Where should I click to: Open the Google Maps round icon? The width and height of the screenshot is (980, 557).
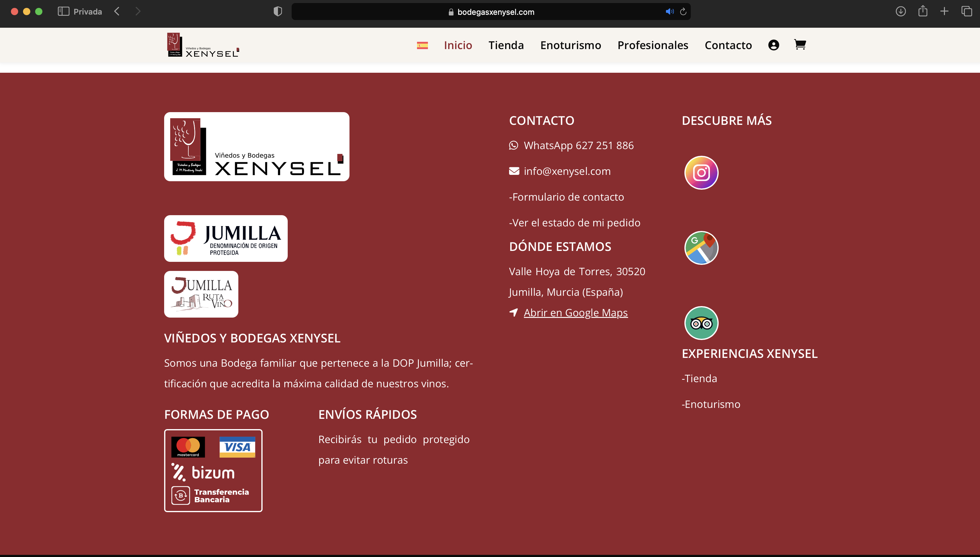[x=701, y=248]
